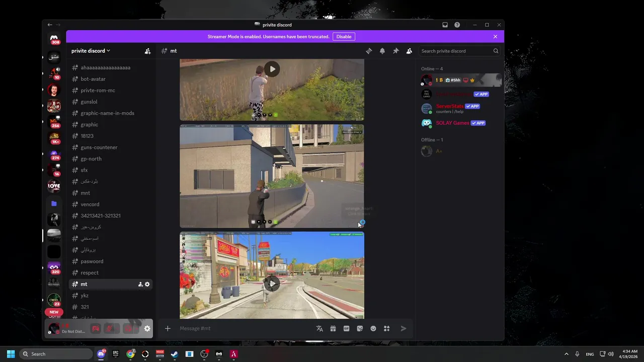Open Chrome from the taskbar
Viewport: 644px width, 362px height.
(x=130, y=354)
